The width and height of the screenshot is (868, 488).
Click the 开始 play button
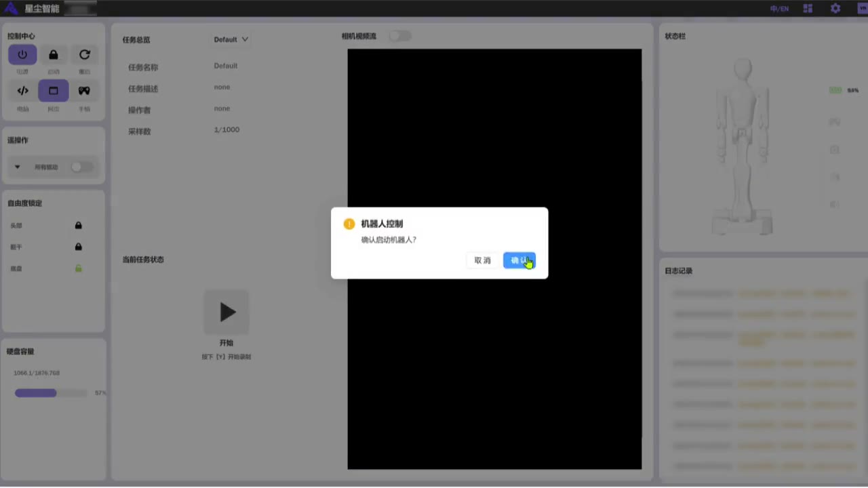(x=226, y=312)
